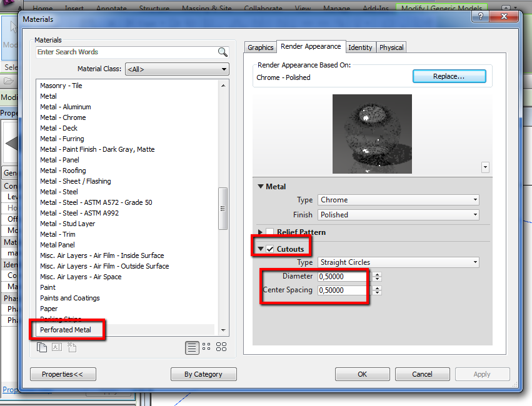Uncheck the Cutouts checkbox
The image size is (532, 406).
269,249
